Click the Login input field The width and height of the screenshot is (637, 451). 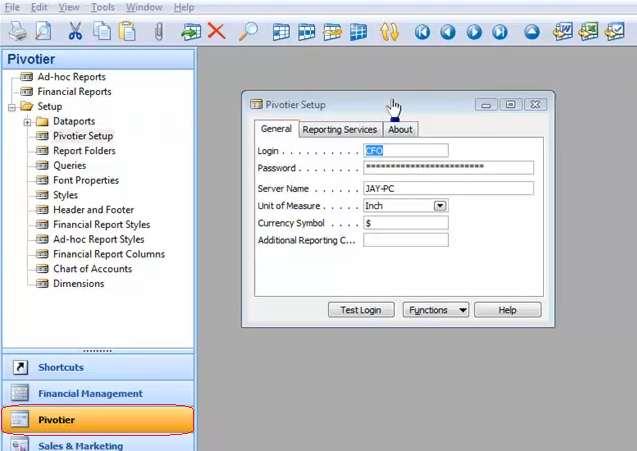(x=406, y=151)
